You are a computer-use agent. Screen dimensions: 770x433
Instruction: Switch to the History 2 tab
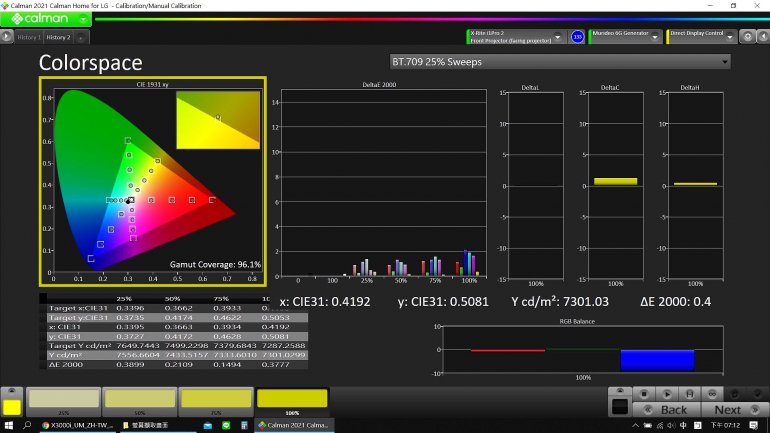coord(59,37)
